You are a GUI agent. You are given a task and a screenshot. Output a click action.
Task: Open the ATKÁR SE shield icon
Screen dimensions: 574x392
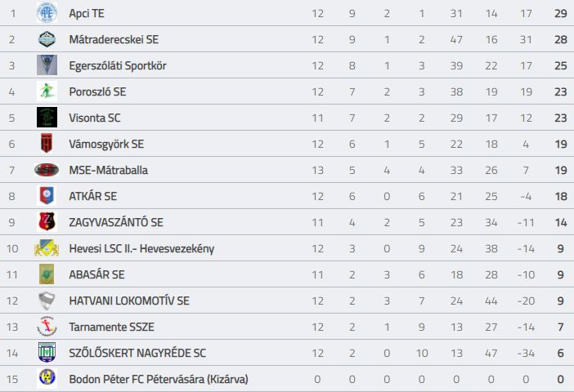[47, 196]
